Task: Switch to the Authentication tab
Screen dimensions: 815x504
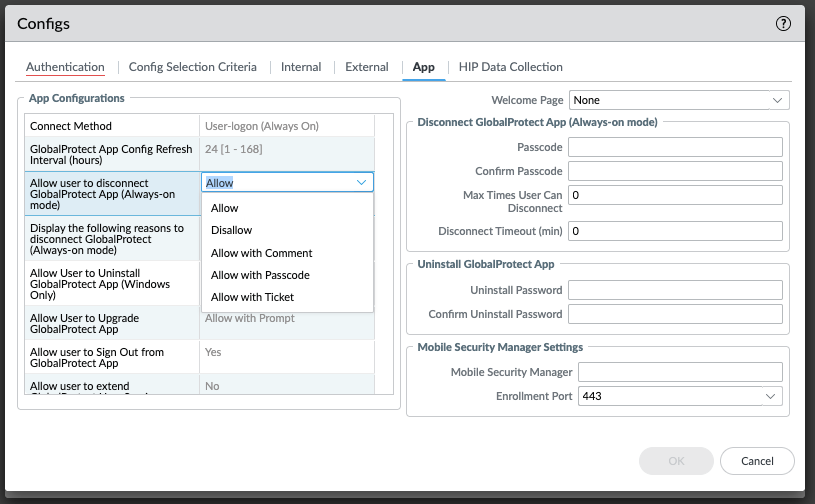Action: tap(65, 67)
